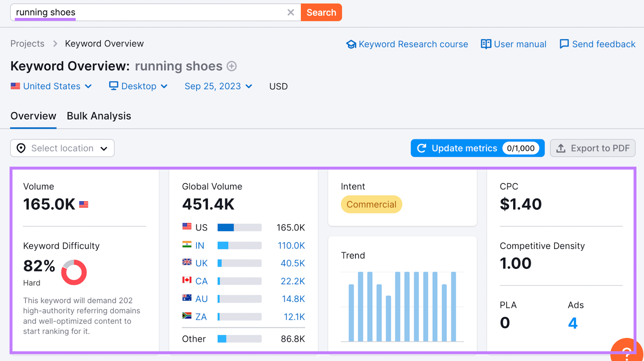This screenshot has height=361, width=644.
Task: Click the Projects breadcrumb link
Action: click(x=27, y=44)
